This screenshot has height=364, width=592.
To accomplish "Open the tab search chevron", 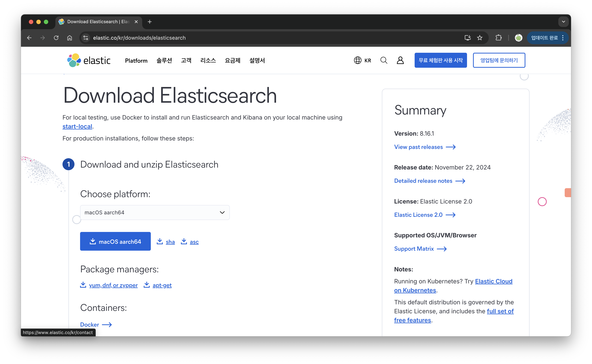I will pyautogui.click(x=563, y=22).
